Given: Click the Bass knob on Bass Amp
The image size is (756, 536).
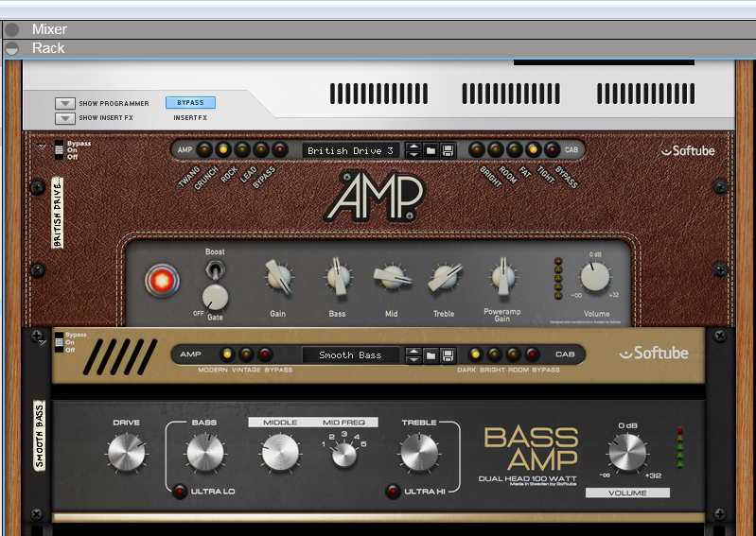Looking at the screenshot, I should pyautogui.click(x=205, y=452).
